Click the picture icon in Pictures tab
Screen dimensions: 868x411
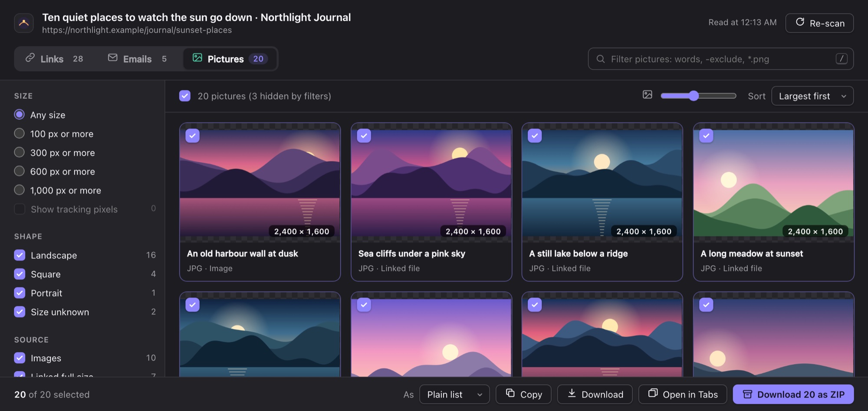pos(197,58)
